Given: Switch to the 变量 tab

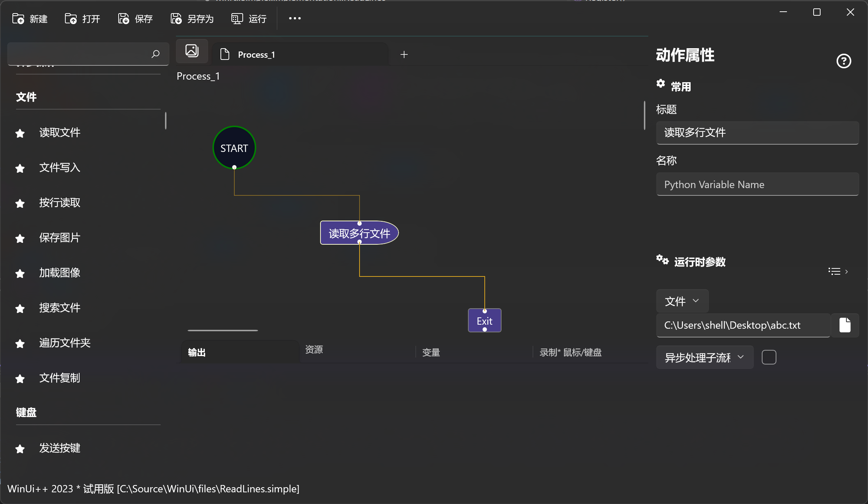Looking at the screenshot, I should tap(431, 352).
